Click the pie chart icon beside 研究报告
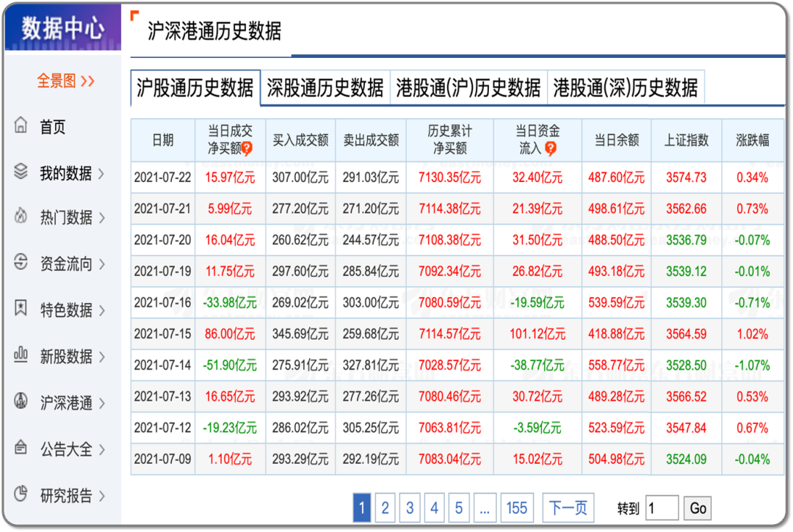 (21, 494)
